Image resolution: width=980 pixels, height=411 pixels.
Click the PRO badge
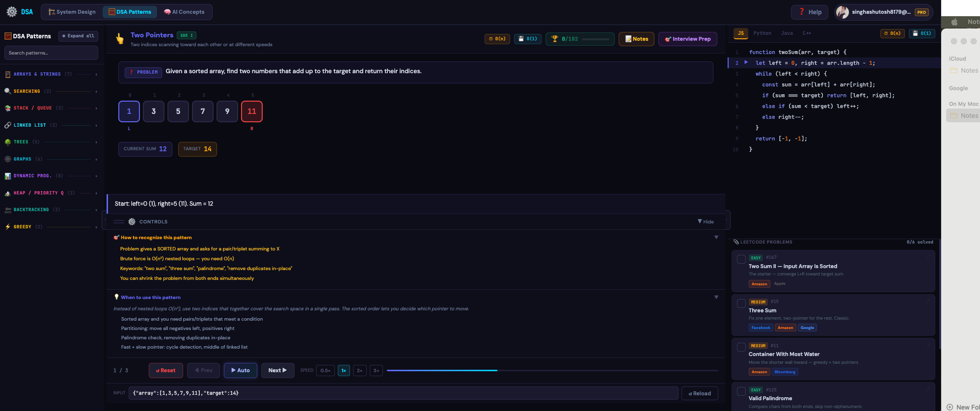pos(922,12)
